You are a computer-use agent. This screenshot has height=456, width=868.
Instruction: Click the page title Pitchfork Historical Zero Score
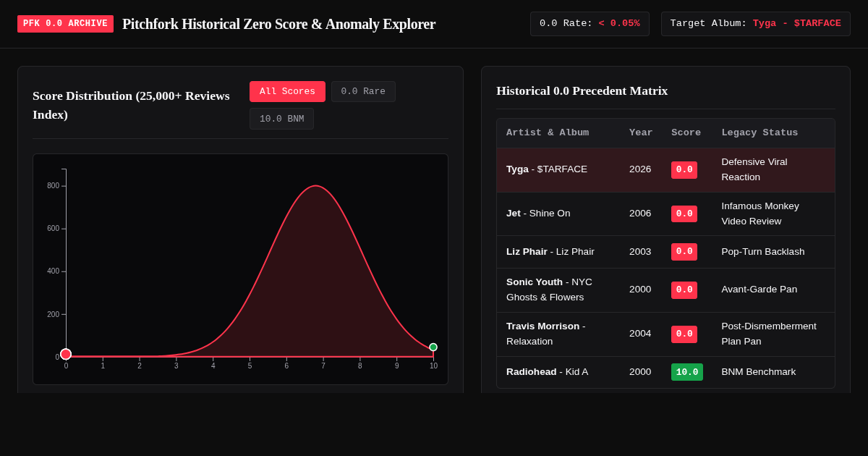[278, 24]
